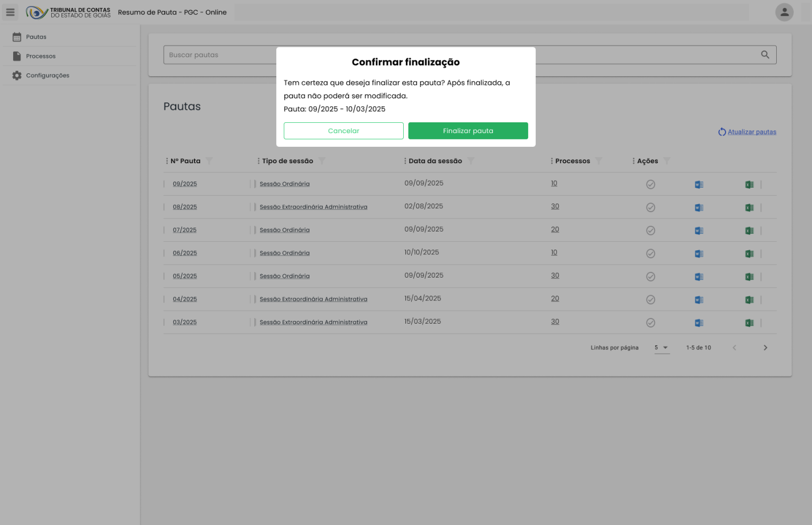Confirm with Finalizar pauta button
Image resolution: width=812 pixels, height=525 pixels.
click(x=468, y=131)
